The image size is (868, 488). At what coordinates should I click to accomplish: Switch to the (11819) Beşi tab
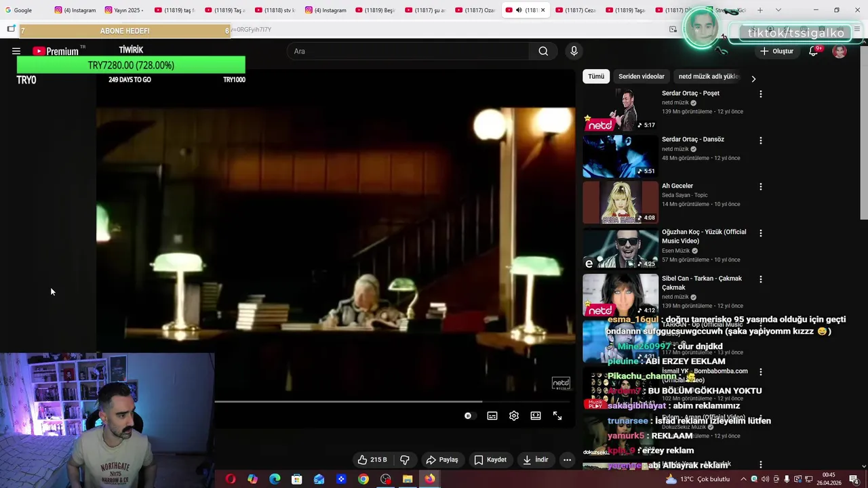click(x=374, y=10)
